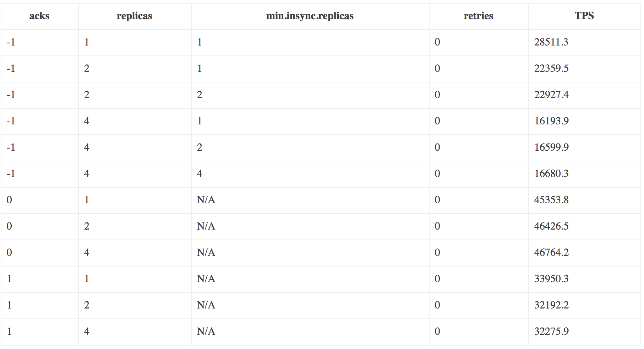Select the TPS value 28511.3

pos(551,42)
